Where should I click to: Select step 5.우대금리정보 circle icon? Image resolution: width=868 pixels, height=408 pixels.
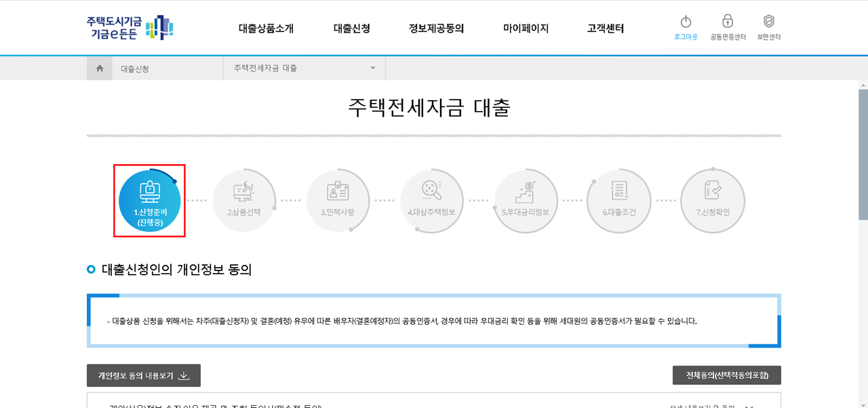pos(525,201)
